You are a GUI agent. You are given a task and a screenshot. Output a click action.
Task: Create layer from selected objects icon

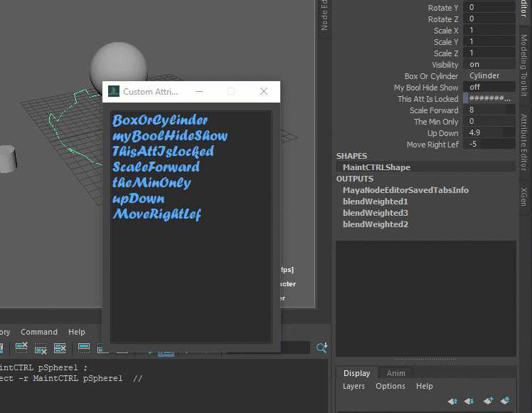pos(505,401)
